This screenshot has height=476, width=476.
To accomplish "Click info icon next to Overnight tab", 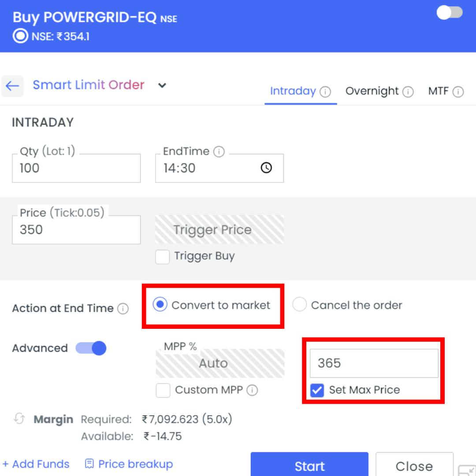I will [x=408, y=92].
